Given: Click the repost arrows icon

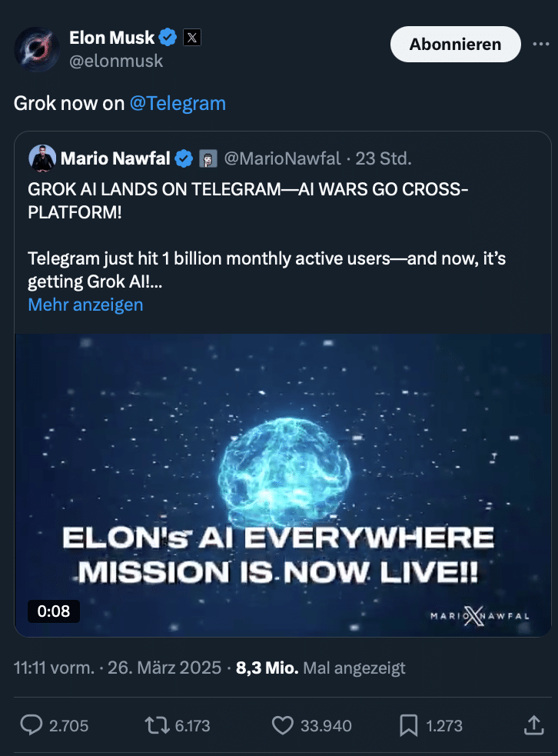Looking at the screenshot, I should (x=157, y=725).
